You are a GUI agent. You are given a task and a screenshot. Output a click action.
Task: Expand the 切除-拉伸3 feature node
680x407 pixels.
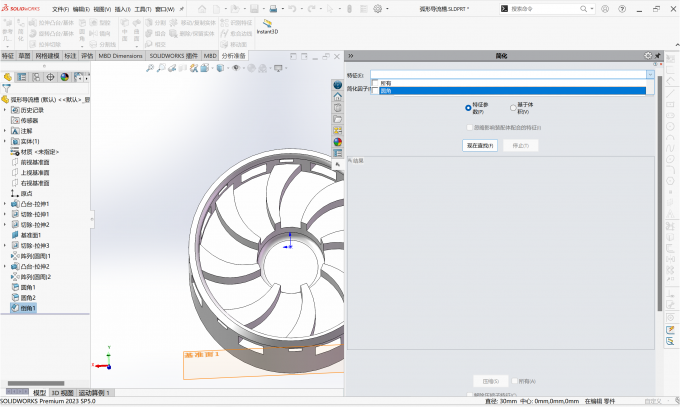point(5,246)
